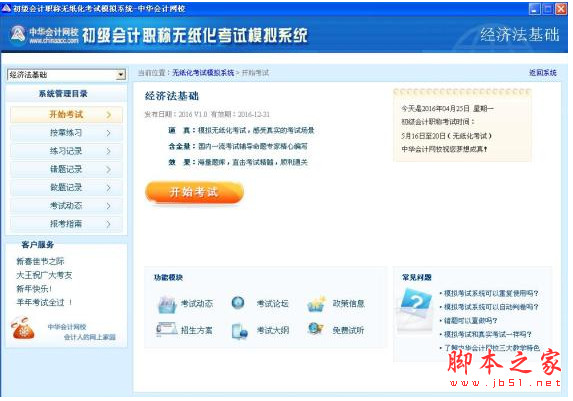Open the 考试大纲 document icon
The height and width of the screenshot is (401, 573).
(x=240, y=332)
